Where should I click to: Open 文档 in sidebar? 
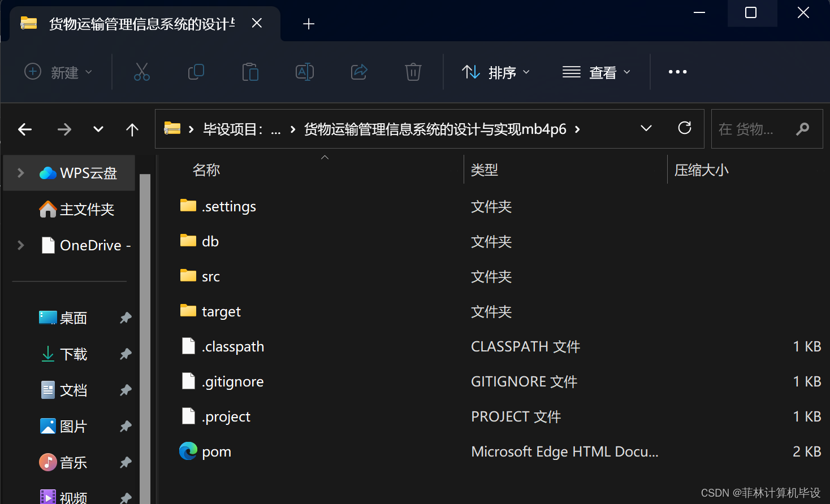pos(63,390)
